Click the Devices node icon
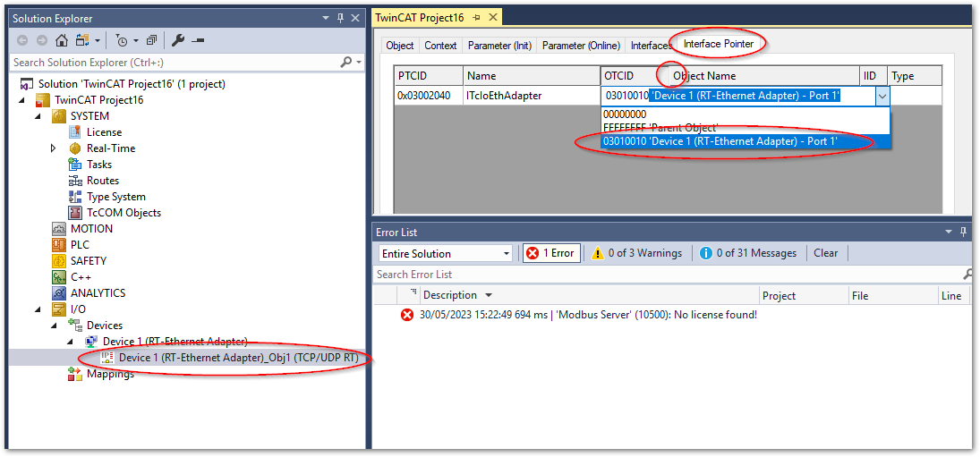The height and width of the screenshot is (457, 980). click(x=75, y=326)
